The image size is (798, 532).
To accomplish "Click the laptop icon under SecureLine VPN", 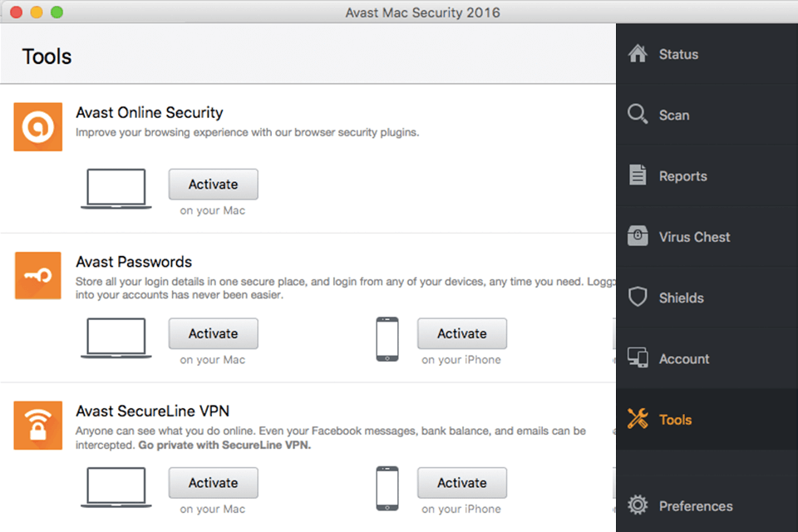I will 116,487.
